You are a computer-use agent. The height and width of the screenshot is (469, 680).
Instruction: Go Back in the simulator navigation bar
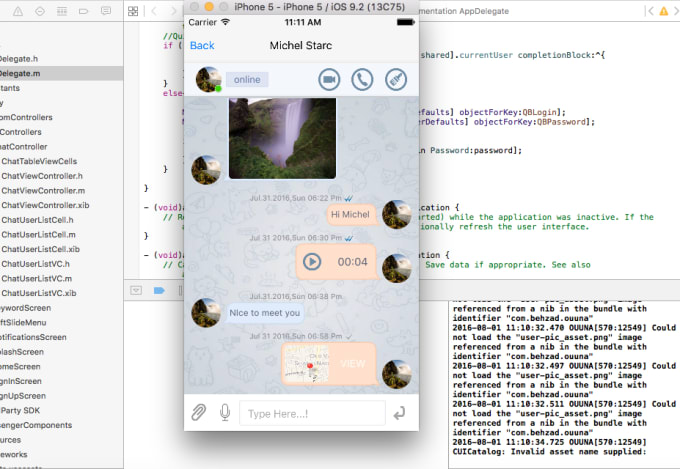coord(202,46)
